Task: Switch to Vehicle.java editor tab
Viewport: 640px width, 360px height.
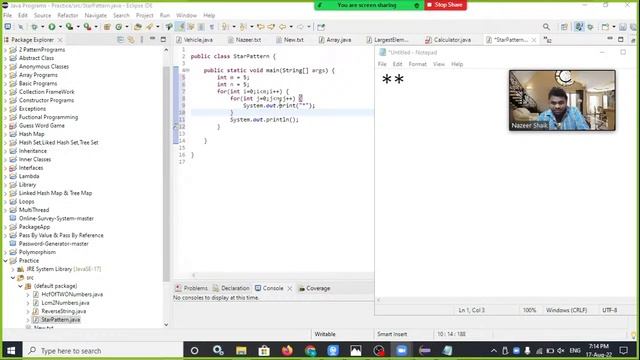Action: [x=194, y=40]
